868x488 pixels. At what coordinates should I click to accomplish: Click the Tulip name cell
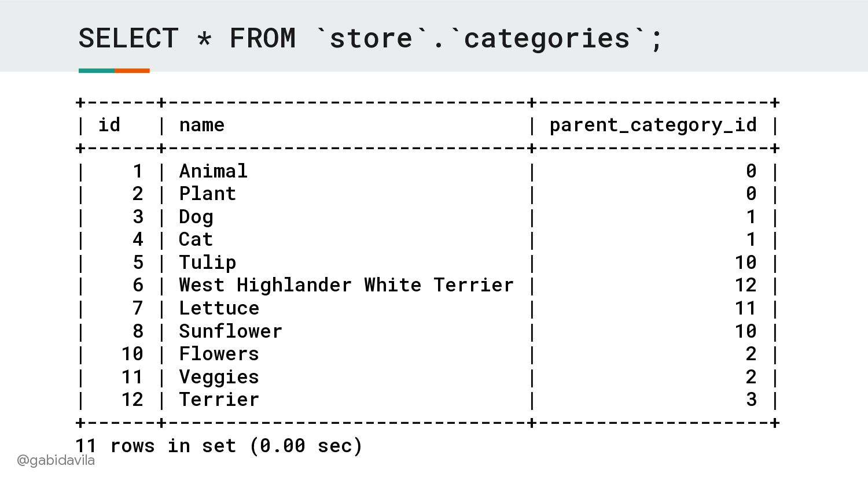coord(207,263)
